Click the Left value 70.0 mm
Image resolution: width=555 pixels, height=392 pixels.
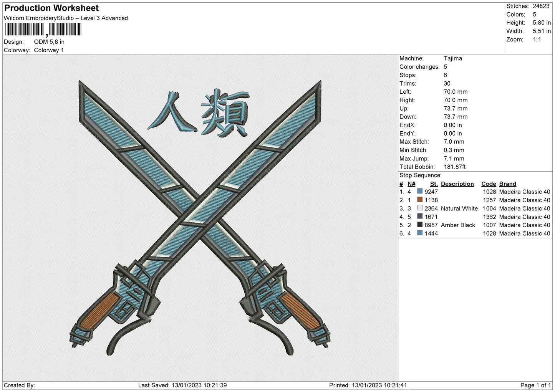pyautogui.click(x=456, y=92)
